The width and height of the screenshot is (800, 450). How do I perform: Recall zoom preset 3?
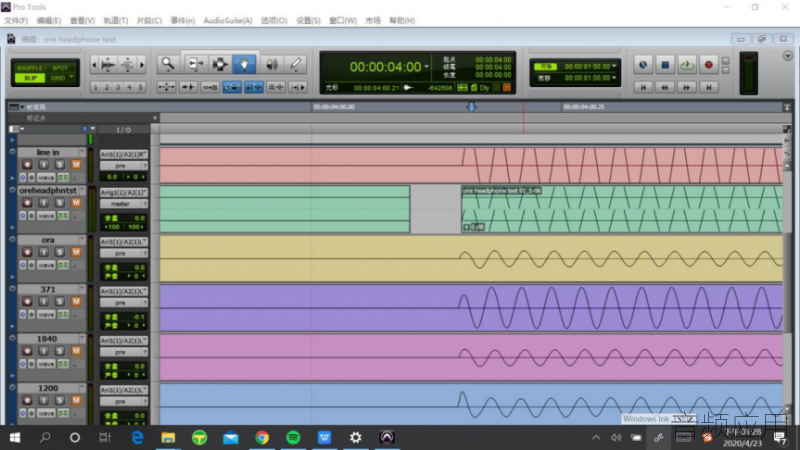[118, 87]
